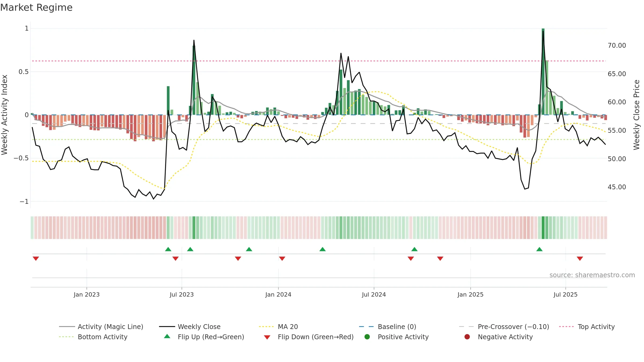Click the red flip-down marker near Sep 2024
The width and height of the screenshot is (644, 362).
point(411,258)
